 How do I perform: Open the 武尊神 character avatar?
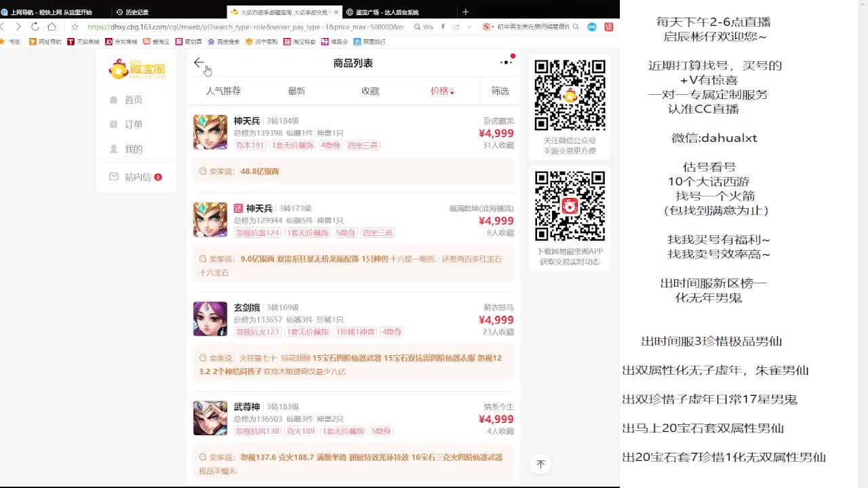(210, 418)
